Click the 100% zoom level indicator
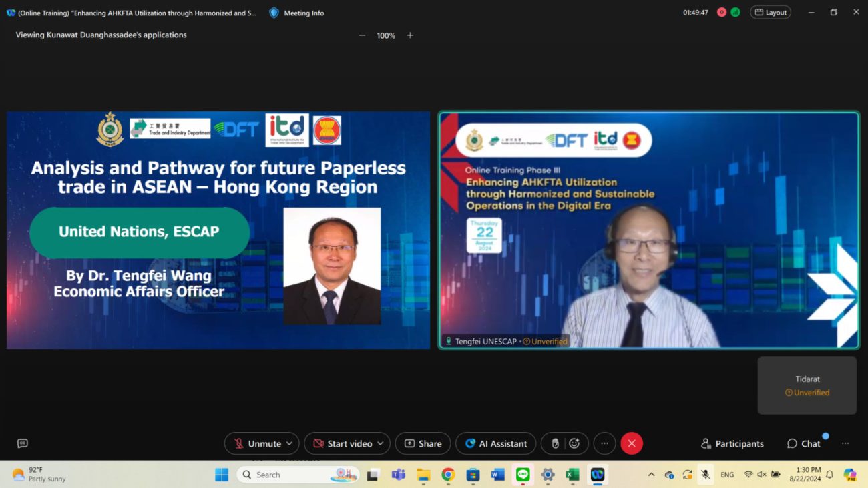 click(x=386, y=35)
